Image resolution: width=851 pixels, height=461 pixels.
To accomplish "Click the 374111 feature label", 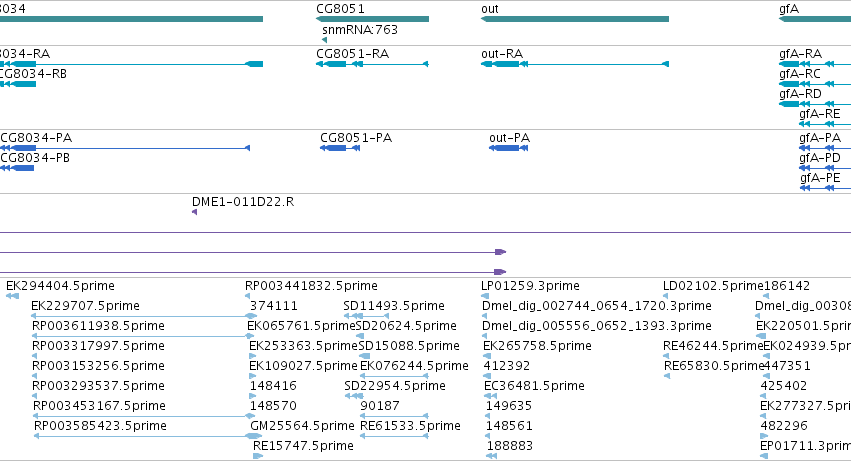I will click(274, 306).
